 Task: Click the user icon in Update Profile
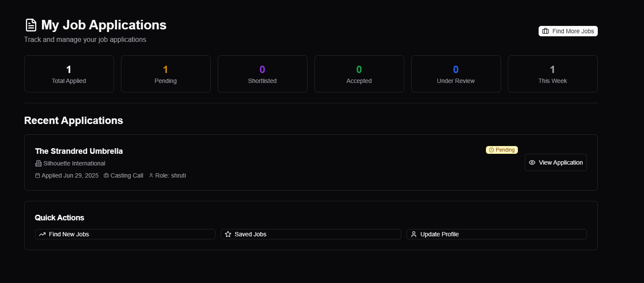pos(414,234)
